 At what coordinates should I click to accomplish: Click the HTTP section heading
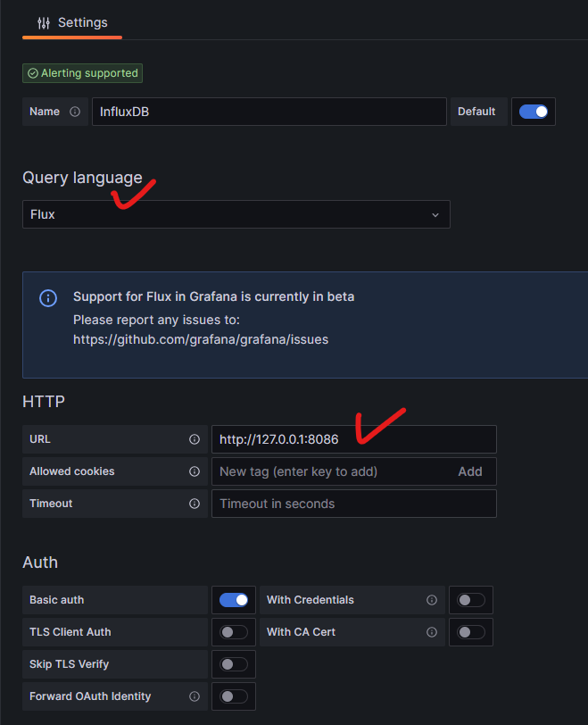(x=44, y=402)
